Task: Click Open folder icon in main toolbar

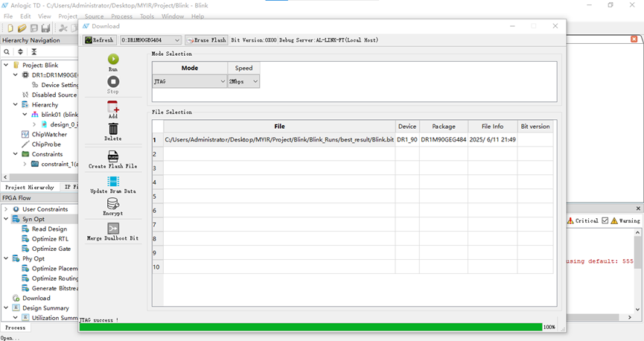Action: (22, 28)
